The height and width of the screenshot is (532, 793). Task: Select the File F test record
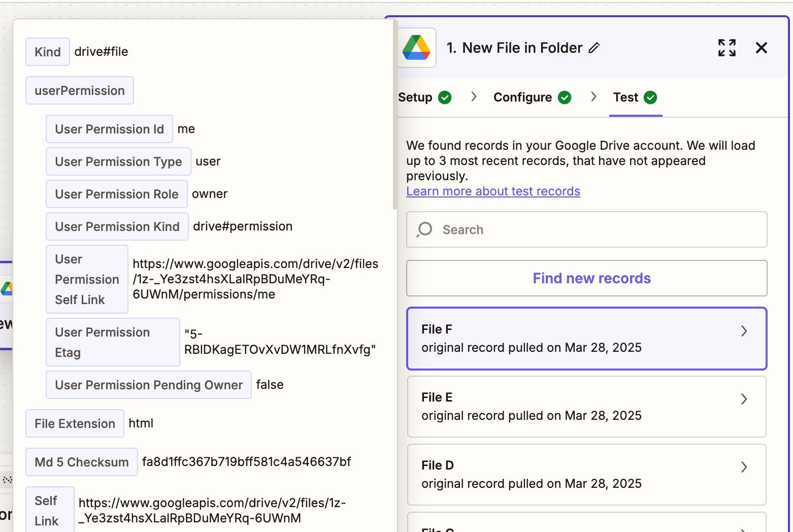point(558,339)
